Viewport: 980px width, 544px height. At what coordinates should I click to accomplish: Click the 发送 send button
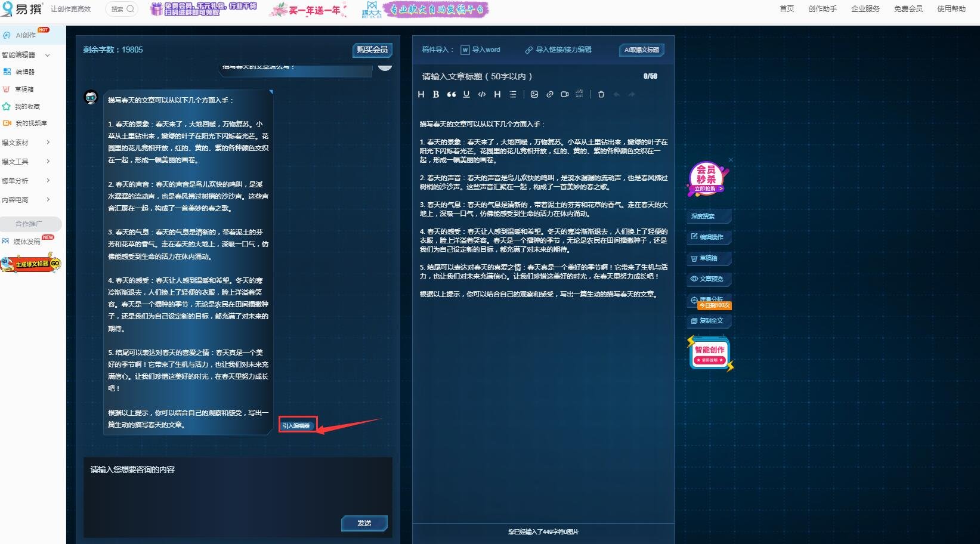[364, 523]
